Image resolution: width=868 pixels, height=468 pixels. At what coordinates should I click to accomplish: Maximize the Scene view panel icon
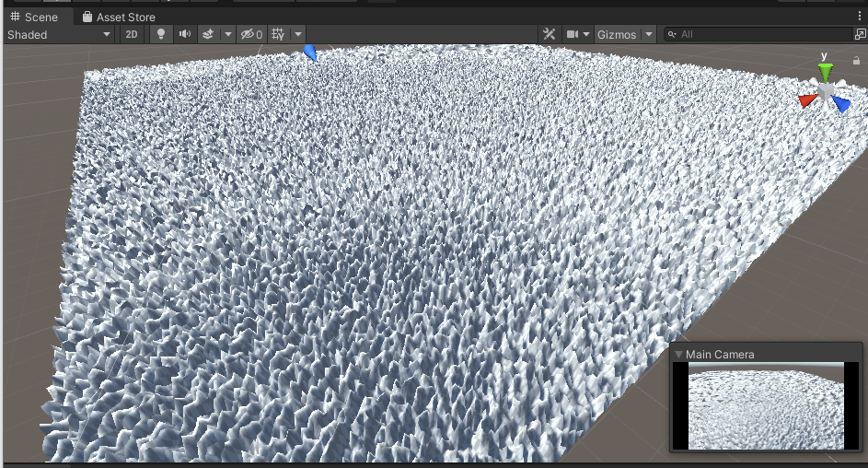click(x=861, y=34)
